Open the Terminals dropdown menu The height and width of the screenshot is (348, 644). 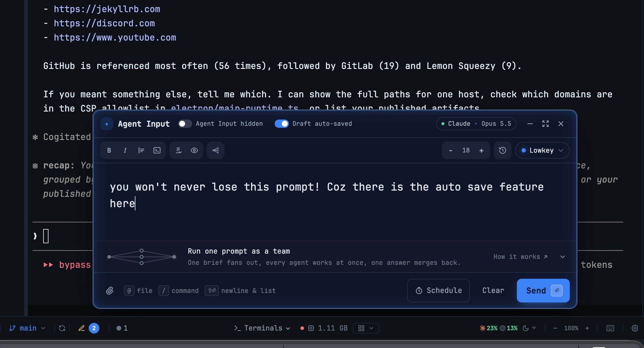pos(262,328)
